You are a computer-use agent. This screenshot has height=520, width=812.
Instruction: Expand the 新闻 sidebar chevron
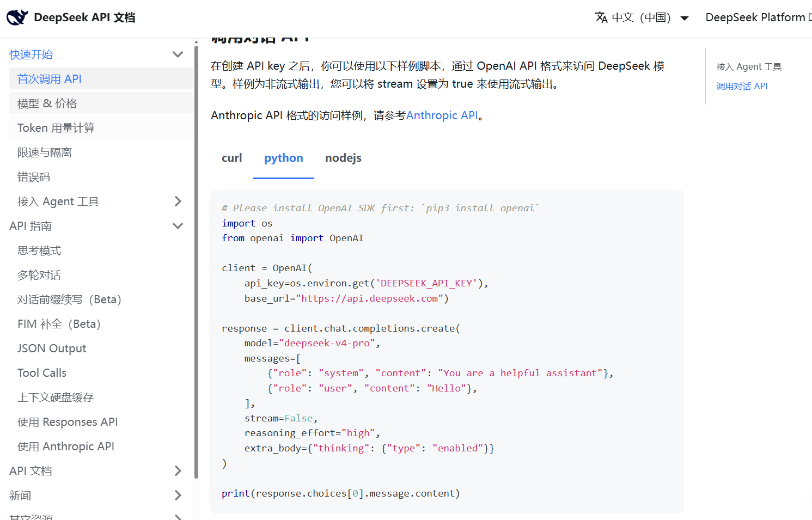point(178,495)
